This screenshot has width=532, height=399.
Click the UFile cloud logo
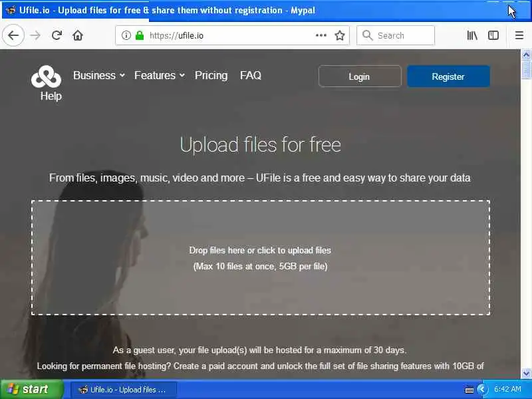46,76
